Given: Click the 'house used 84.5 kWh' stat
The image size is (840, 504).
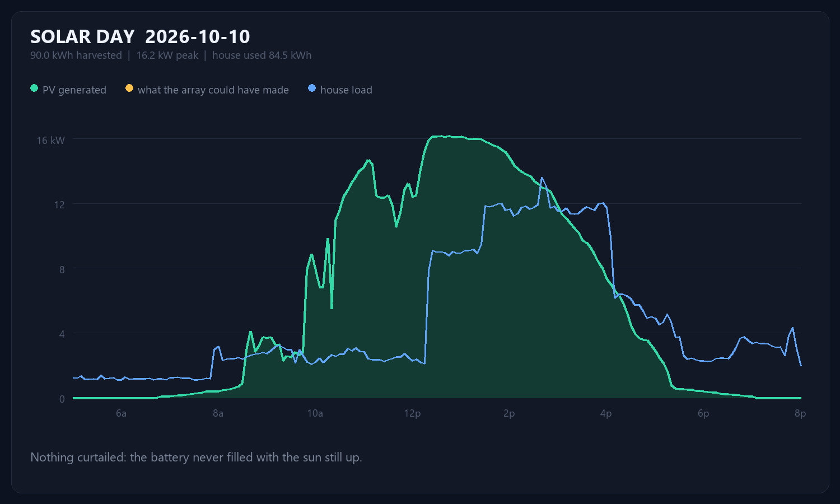Looking at the screenshot, I should pyautogui.click(x=262, y=55).
